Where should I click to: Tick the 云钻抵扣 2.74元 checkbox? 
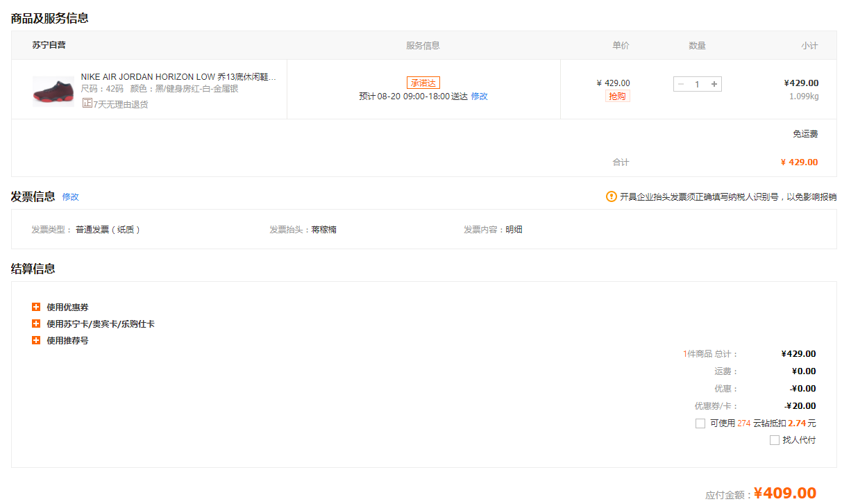click(700, 423)
